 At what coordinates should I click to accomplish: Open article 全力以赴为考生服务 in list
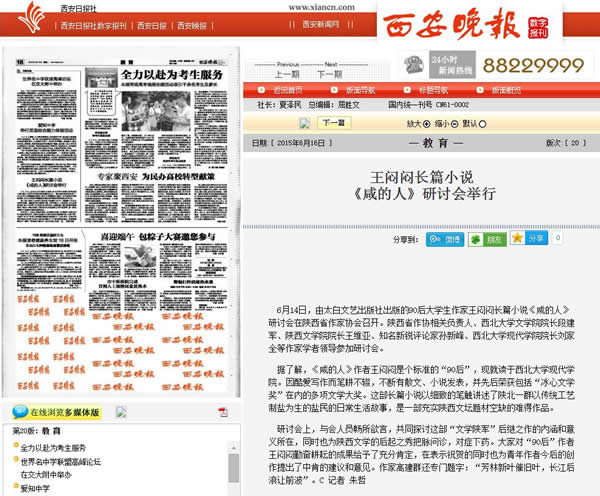tap(53, 448)
